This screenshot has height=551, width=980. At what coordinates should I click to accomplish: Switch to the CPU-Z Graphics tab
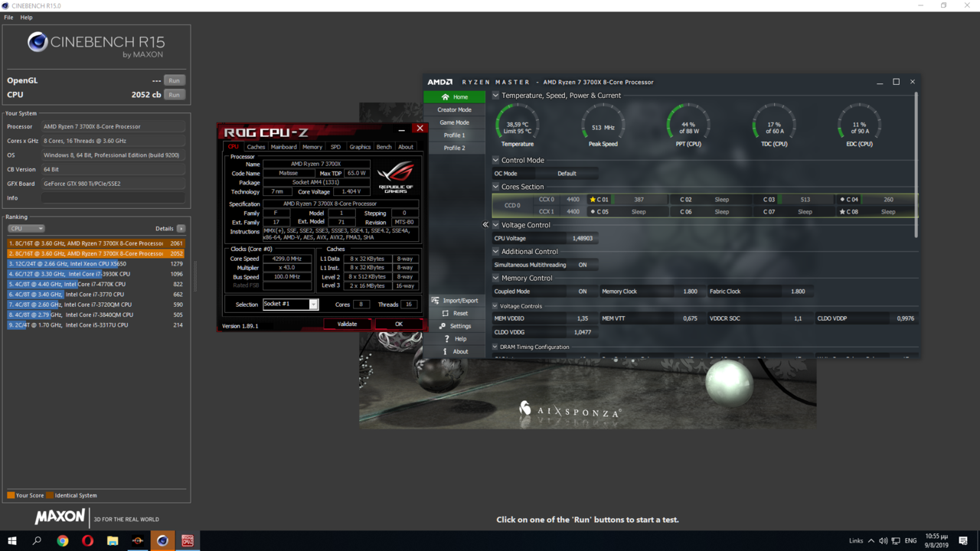click(x=360, y=147)
